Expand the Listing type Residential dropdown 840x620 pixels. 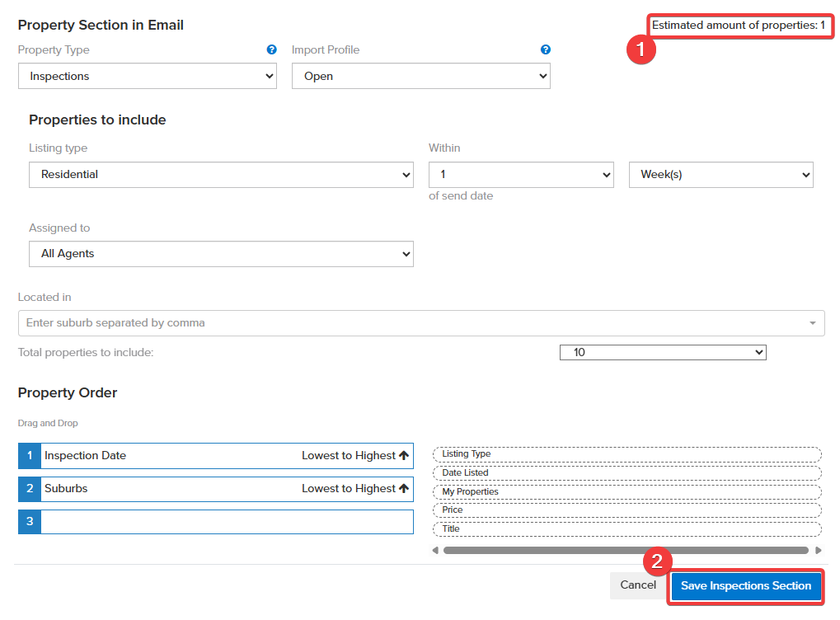tap(221, 175)
